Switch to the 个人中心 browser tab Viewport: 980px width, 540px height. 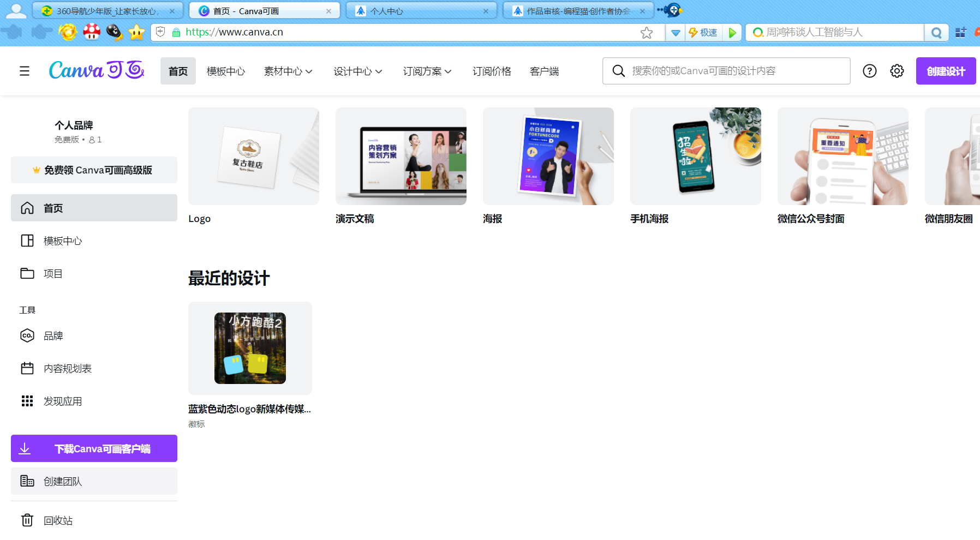pos(421,11)
